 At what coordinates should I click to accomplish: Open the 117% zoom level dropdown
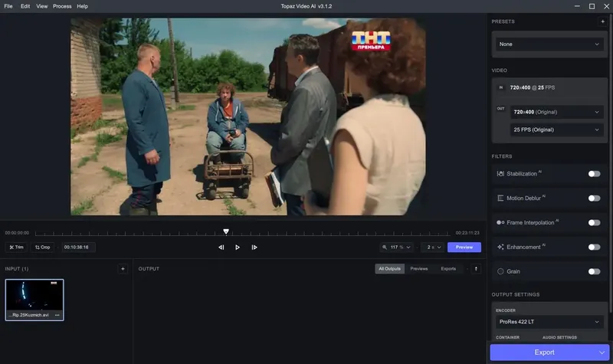click(x=396, y=247)
